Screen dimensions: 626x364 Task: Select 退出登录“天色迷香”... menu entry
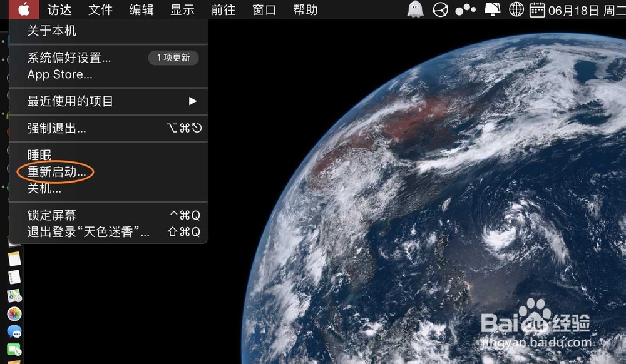108,232
